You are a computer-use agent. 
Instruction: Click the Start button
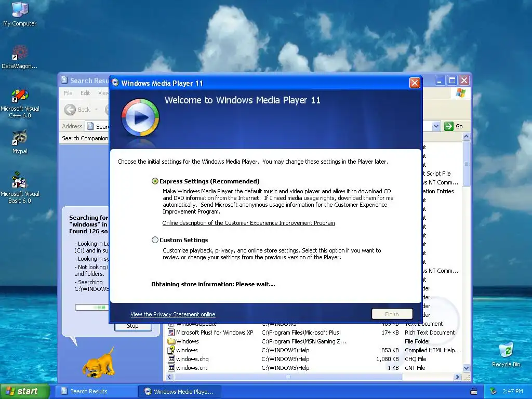(x=24, y=392)
